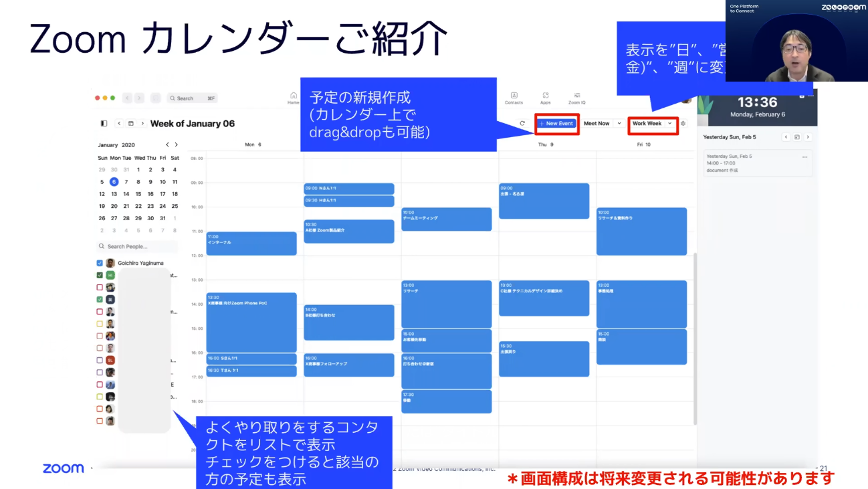The image size is (868, 489).
Task: Click the Search People field
Action: coord(137,246)
